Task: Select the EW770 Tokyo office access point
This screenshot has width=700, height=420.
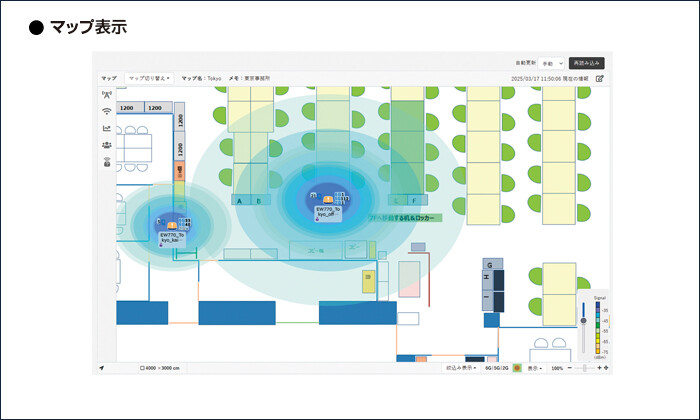Action: [x=328, y=197]
